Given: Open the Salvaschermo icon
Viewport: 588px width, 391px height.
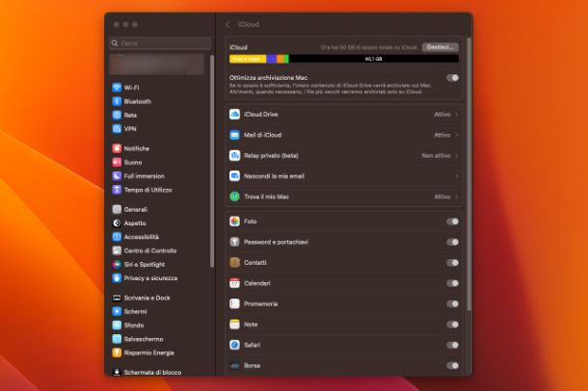Looking at the screenshot, I should (117, 339).
